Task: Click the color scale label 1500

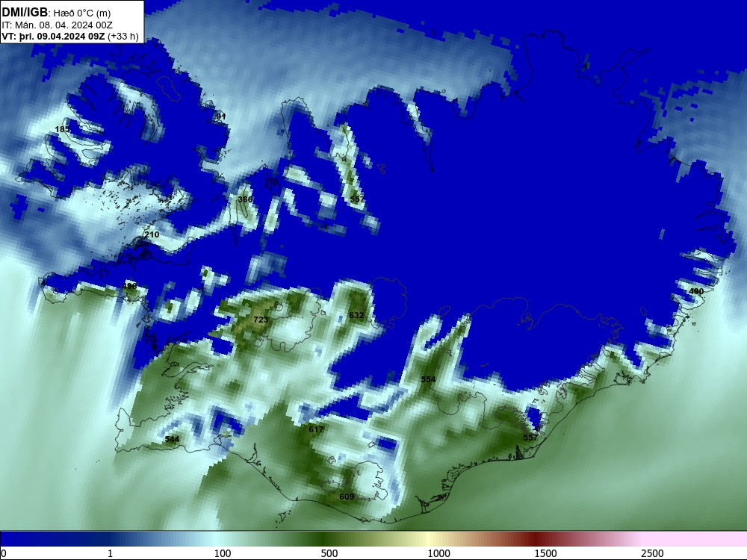Action: pyautogui.click(x=545, y=553)
